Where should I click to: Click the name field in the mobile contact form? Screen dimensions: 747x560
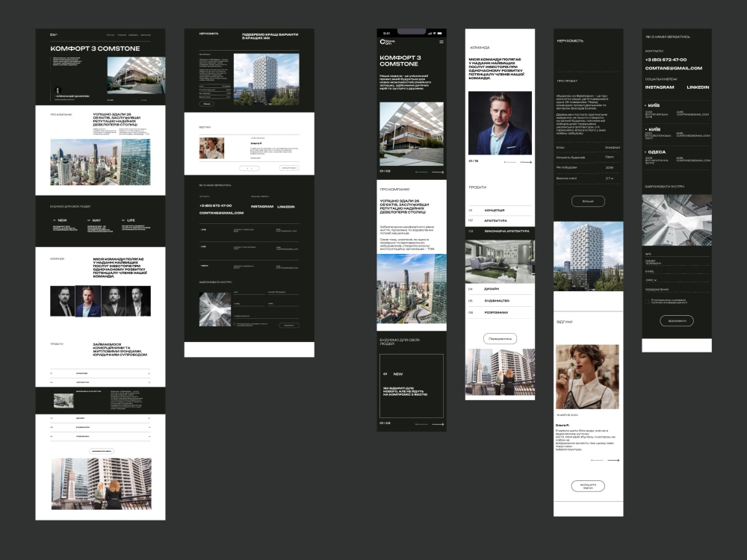[x=677, y=255]
